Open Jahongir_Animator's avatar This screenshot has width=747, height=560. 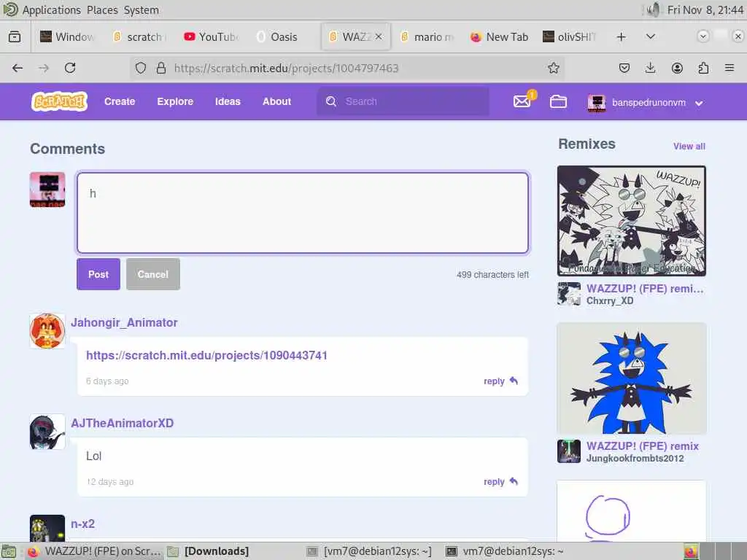point(47,330)
